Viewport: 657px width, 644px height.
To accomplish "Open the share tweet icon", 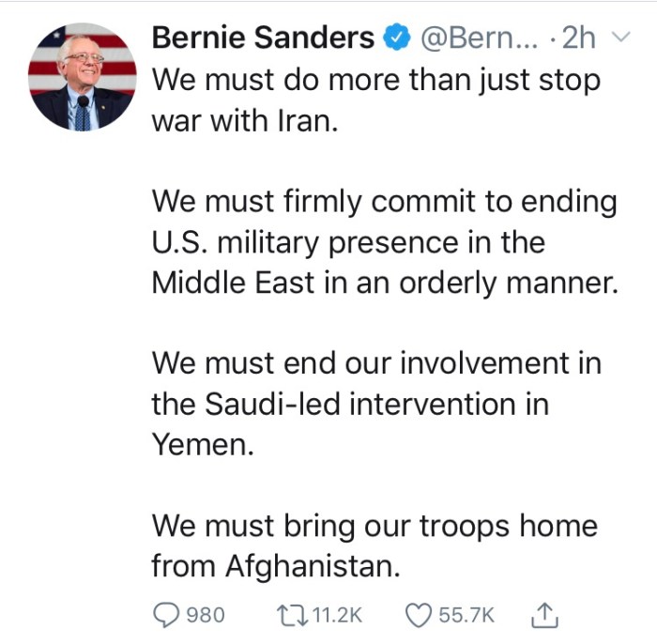I will pyautogui.click(x=544, y=615).
